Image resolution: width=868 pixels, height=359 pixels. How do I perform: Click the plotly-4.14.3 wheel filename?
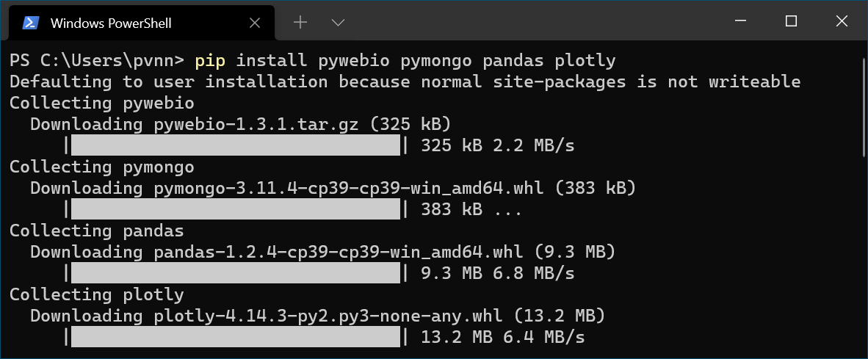pyautogui.click(x=328, y=316)
